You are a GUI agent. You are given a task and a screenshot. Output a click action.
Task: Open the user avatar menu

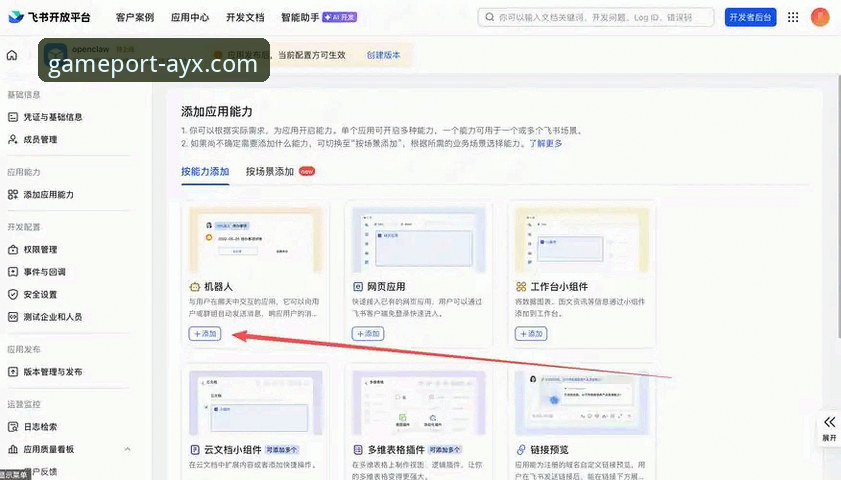(x=820, y=17)
